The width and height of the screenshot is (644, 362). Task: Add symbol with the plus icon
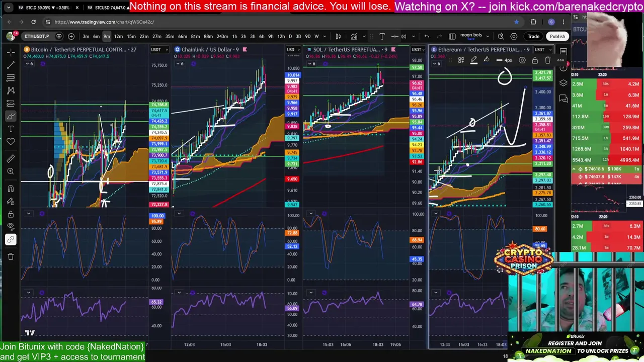tap(71, 36)
